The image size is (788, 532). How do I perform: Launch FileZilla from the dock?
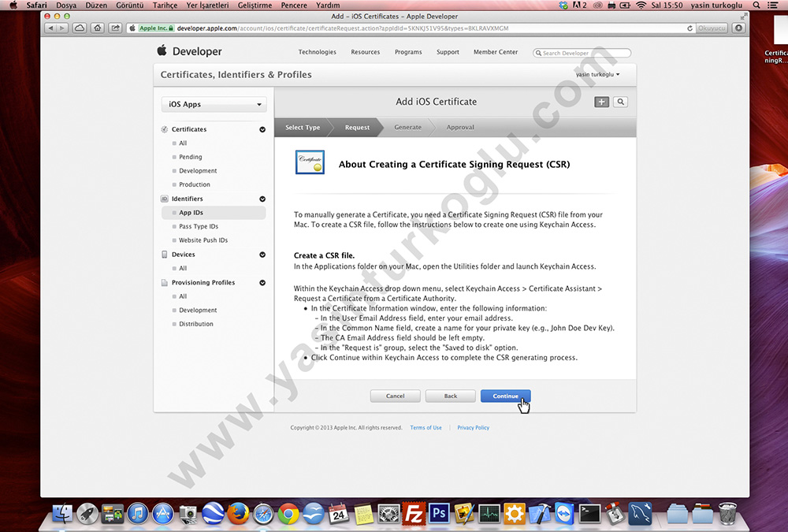(414, 514)
